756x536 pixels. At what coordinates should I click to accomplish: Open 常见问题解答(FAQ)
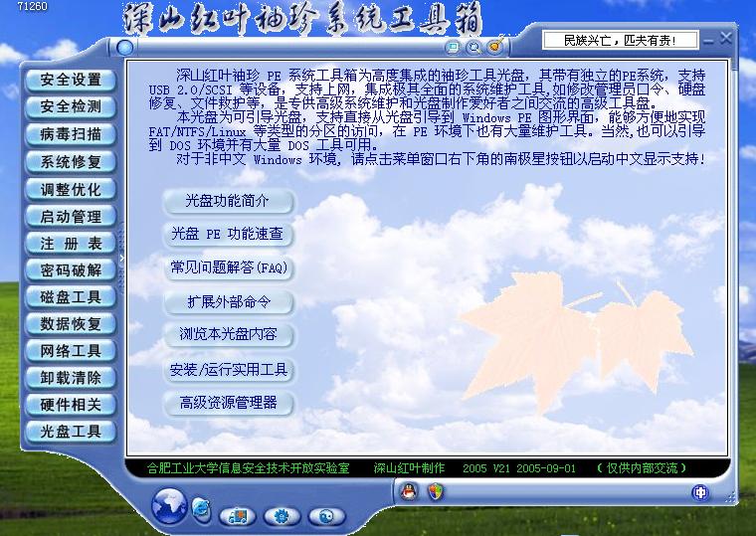point(228,268)
